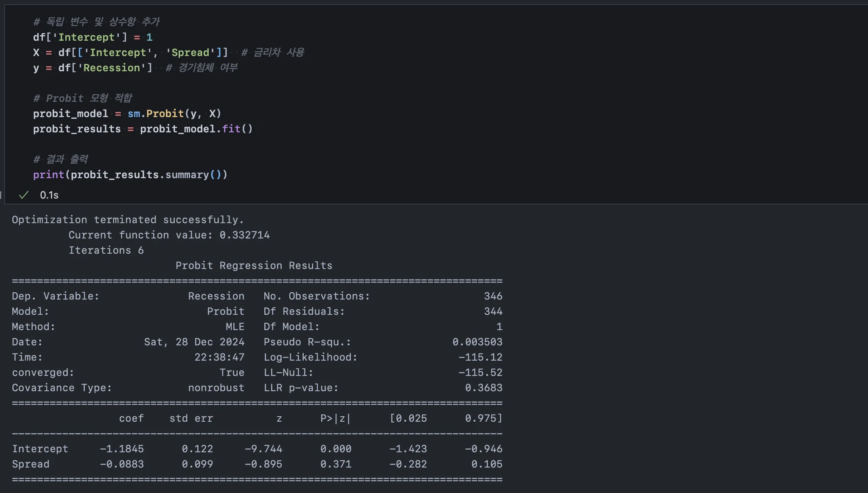Click the 'Recession' string in the y assignment

111,68
